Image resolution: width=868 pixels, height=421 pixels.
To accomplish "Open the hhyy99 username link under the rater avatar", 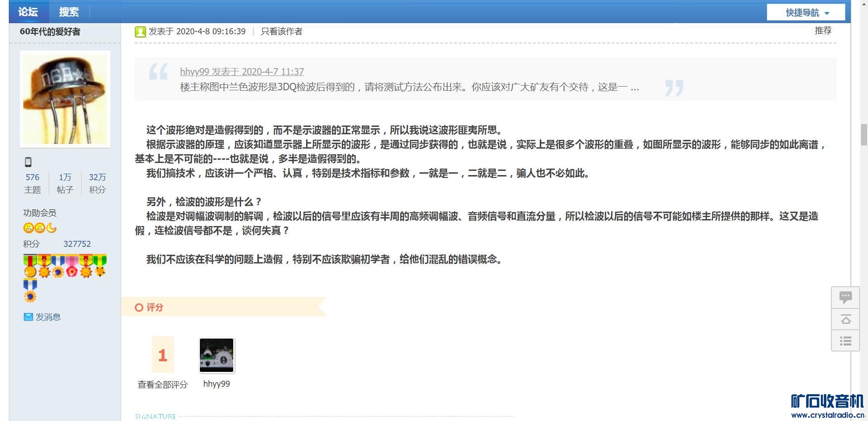I will coord(217,384).
